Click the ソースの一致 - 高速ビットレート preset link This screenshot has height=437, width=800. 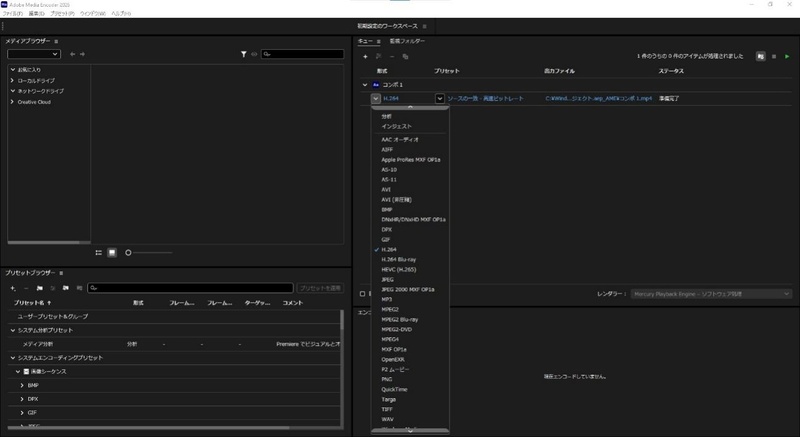tap(486, 98)
